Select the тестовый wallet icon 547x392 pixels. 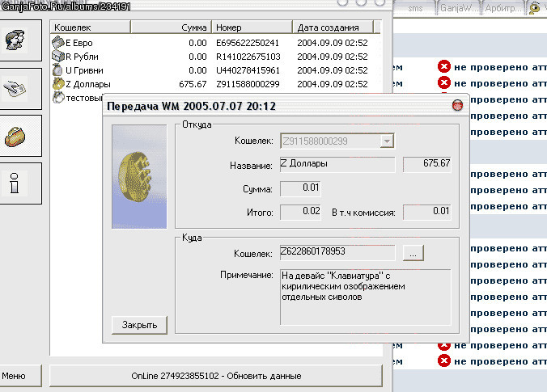point(57,97)
